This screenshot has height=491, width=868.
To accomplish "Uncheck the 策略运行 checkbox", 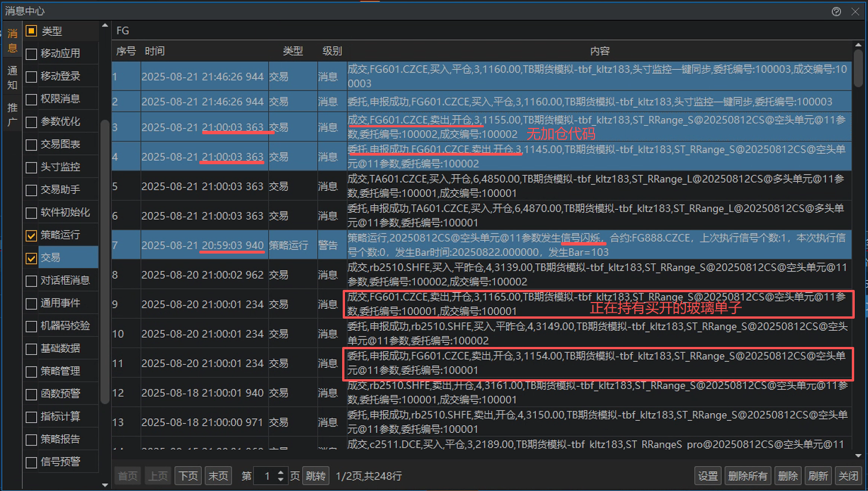I will (32, 235).
